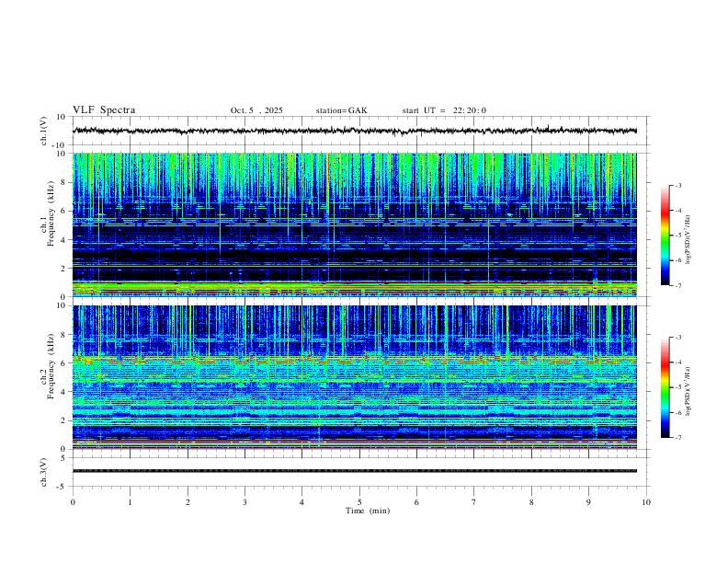Viewport: 728px width, 563px height.
Task: Click the 'Time (min)' axis label
Action: pos(368,511)
